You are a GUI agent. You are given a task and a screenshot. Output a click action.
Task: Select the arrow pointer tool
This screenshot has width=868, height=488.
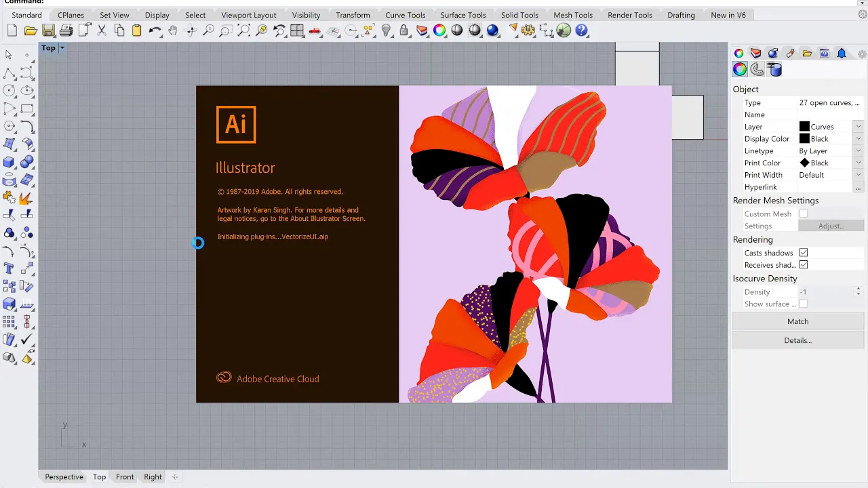(9, 55)
